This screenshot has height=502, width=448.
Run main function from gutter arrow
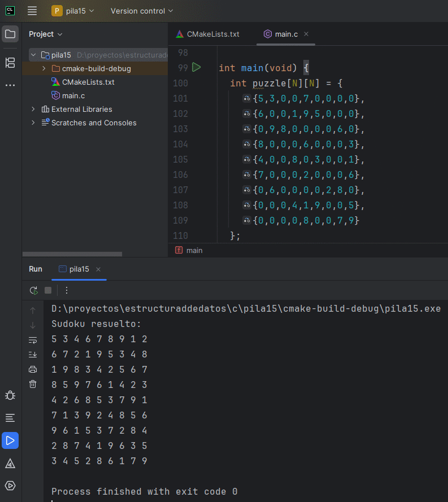click(x=196, y=68)
